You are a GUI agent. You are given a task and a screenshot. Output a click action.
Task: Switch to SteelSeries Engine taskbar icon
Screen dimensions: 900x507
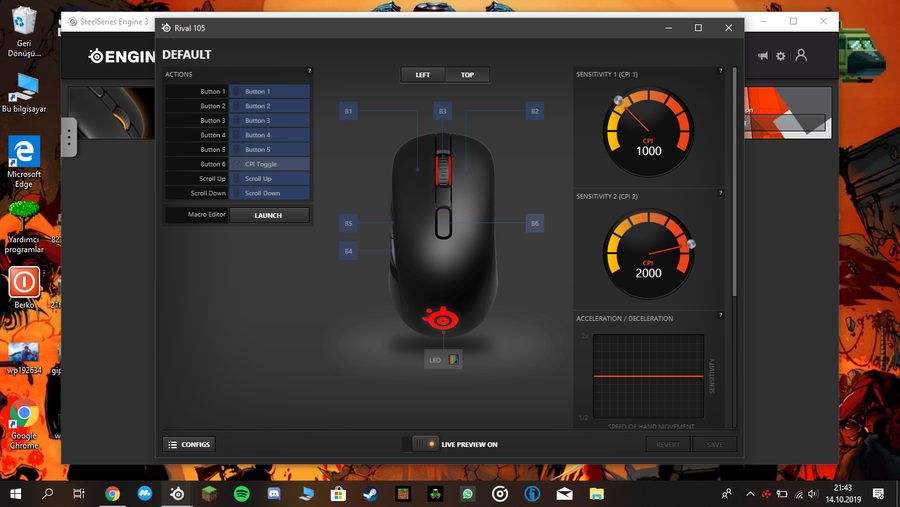[177, 493]
